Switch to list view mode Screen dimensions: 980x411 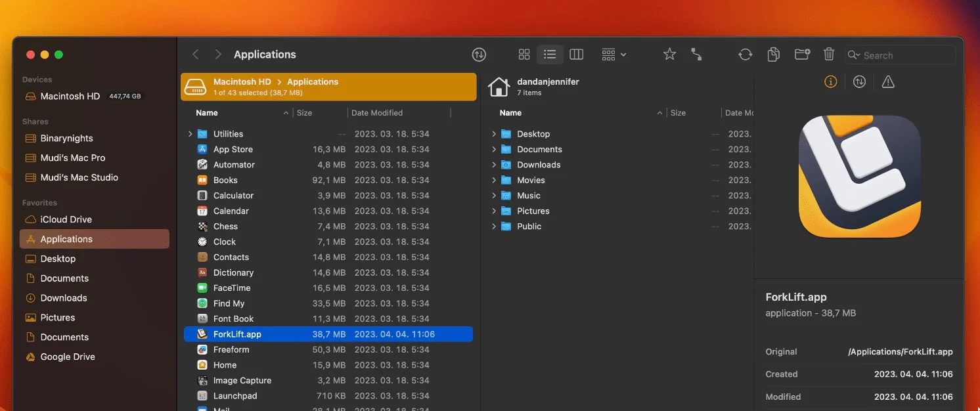(550, 54)
